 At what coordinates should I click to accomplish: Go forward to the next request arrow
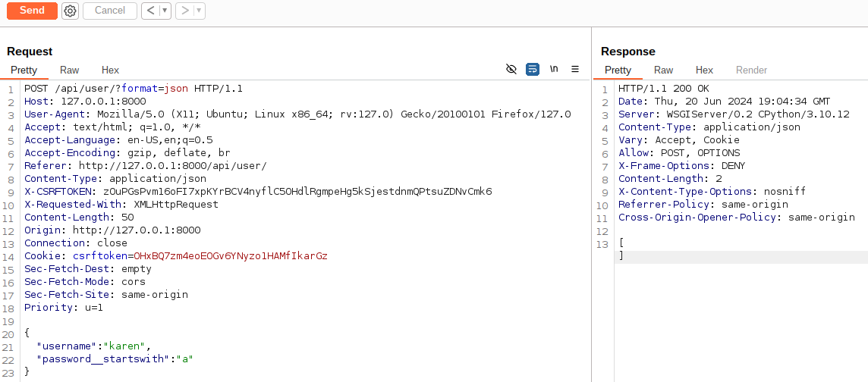(x=185, y=11)
